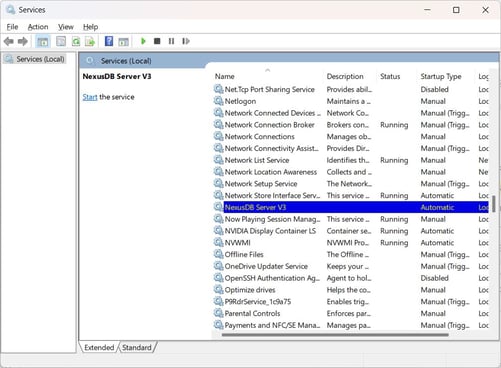Click the gear icon beside Network Setup Service
Viewport: 501px width, 368px height.
coord(218,183)
